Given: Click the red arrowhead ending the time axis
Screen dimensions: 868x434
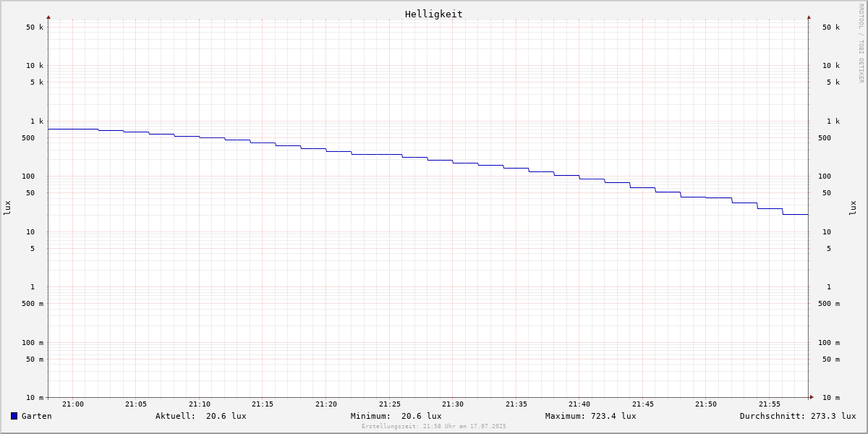Looking at the screenshot, I should click(812, 397).
